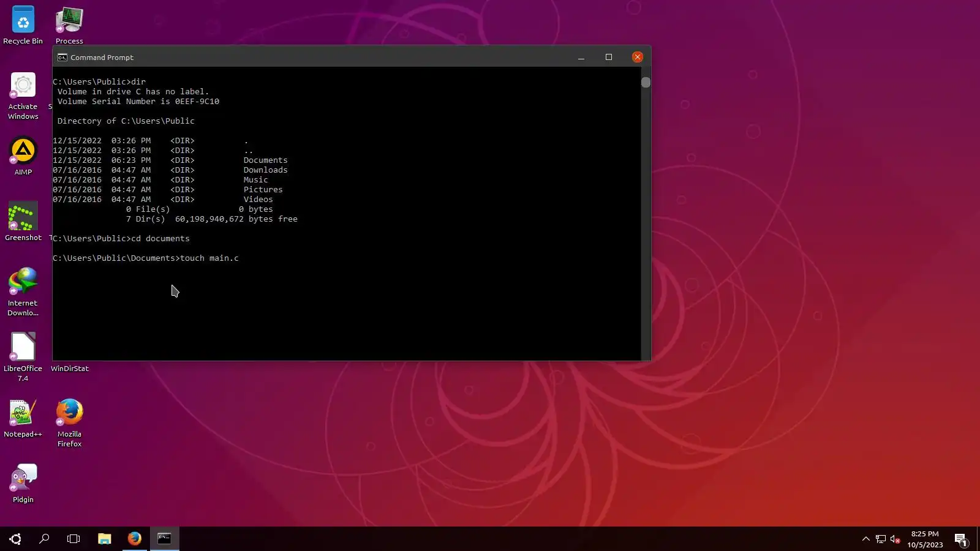Image resolution: width=980 pixels, height=551 pixels.
Task: Open the notification center icon
Action: 960,539
